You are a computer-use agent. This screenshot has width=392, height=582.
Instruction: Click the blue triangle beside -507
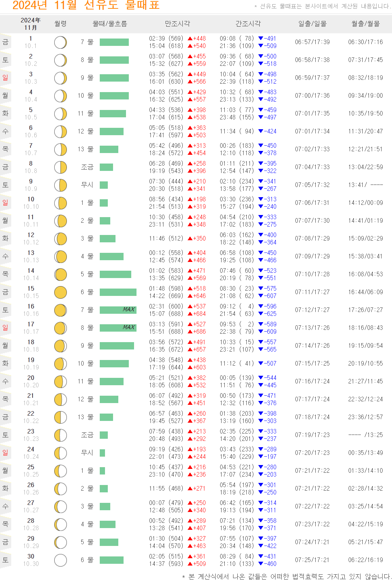261,363
